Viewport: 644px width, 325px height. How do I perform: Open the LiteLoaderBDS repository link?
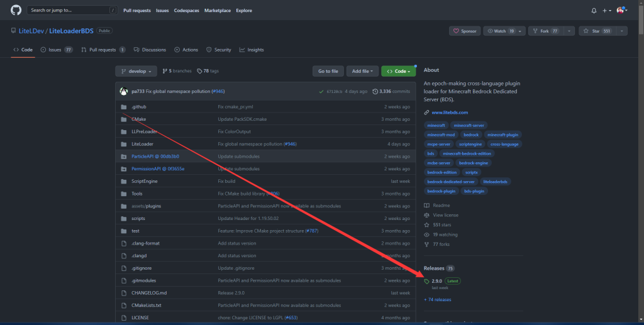[71, 31]
